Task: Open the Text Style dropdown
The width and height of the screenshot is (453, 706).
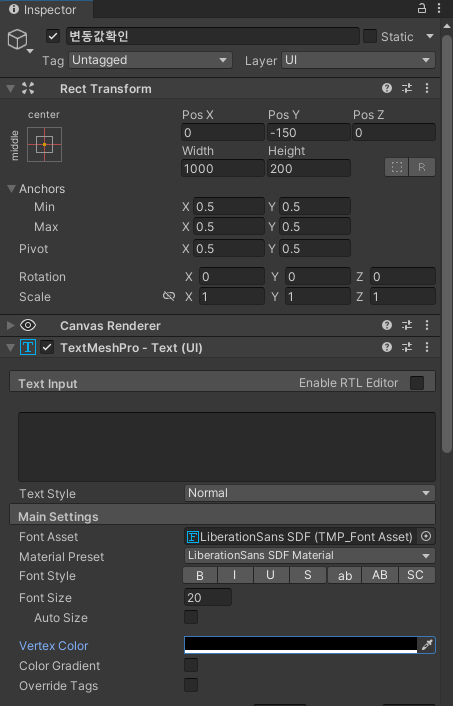Action: (x=309, y=493)
